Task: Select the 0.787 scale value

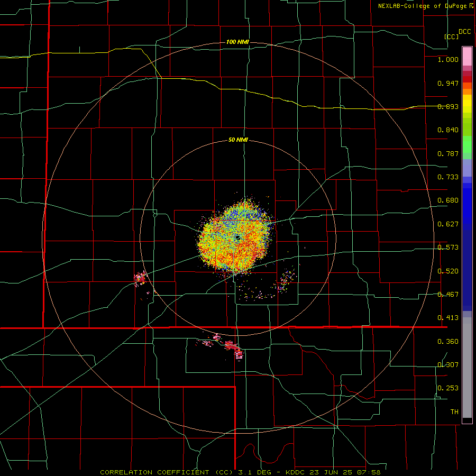Action: (448, 153)
